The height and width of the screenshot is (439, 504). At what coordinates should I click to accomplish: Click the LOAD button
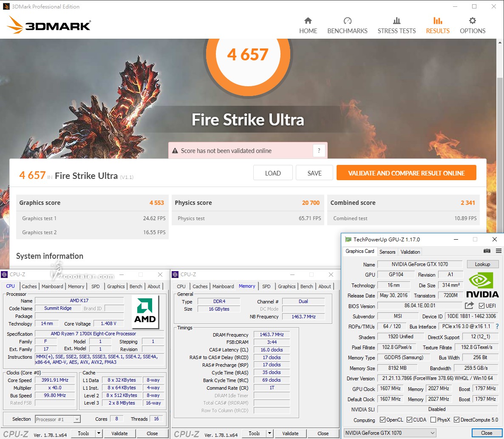(x=273, y=173)
